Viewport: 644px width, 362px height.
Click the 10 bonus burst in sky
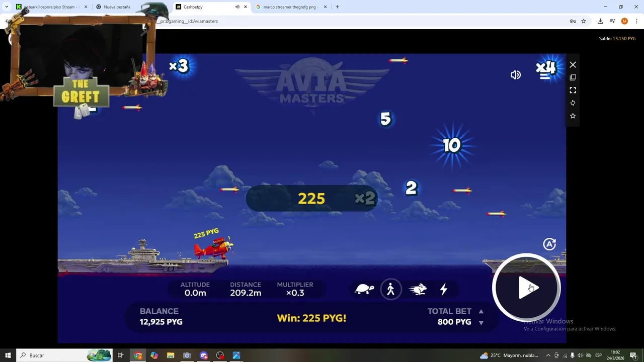[x=452, y=145]
